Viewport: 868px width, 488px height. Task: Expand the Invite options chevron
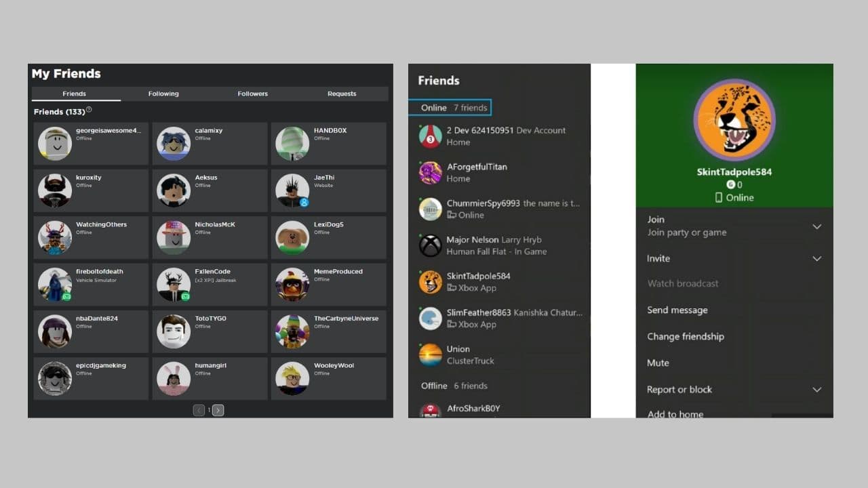pyautogui.click(x=816, y=258)
